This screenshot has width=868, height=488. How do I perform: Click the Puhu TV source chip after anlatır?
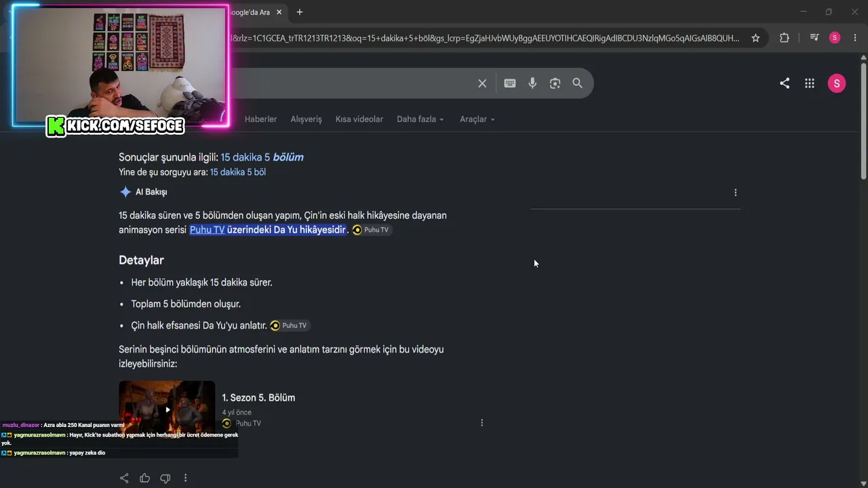click(x=290, y=325)
